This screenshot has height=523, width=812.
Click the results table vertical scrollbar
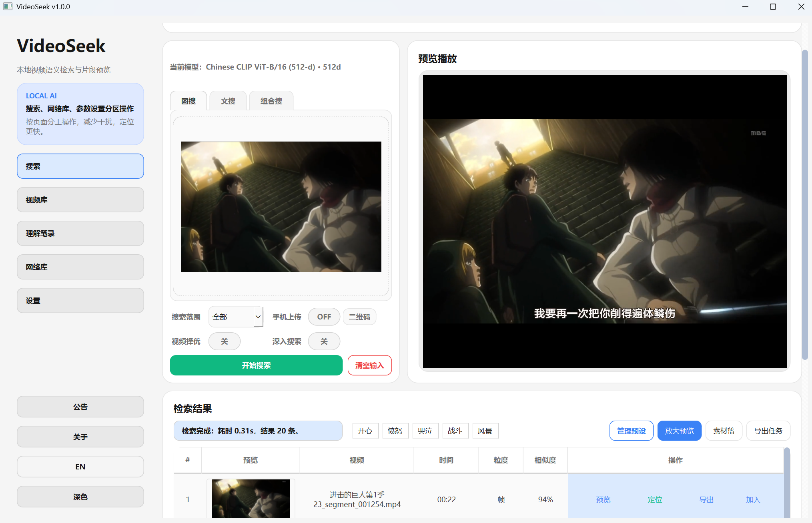click(787, 483)
